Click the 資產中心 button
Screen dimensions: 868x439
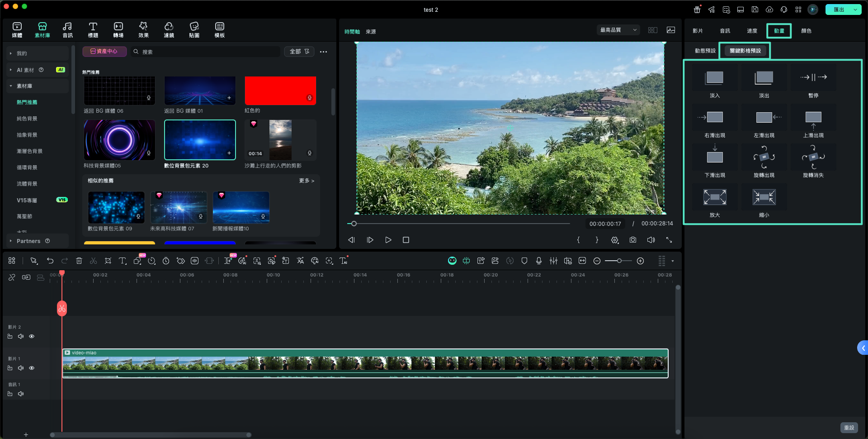click(x=104, y=52)
